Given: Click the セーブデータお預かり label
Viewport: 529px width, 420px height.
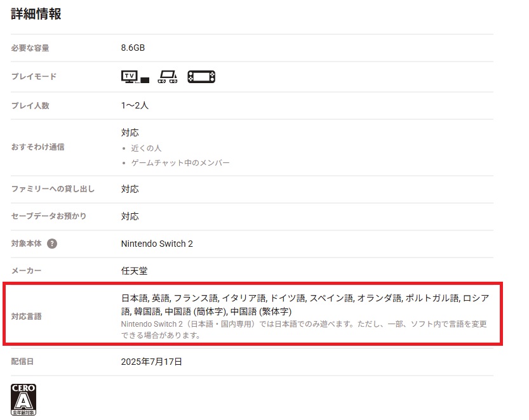Looking at the screenshot, I should click(48, 216).
